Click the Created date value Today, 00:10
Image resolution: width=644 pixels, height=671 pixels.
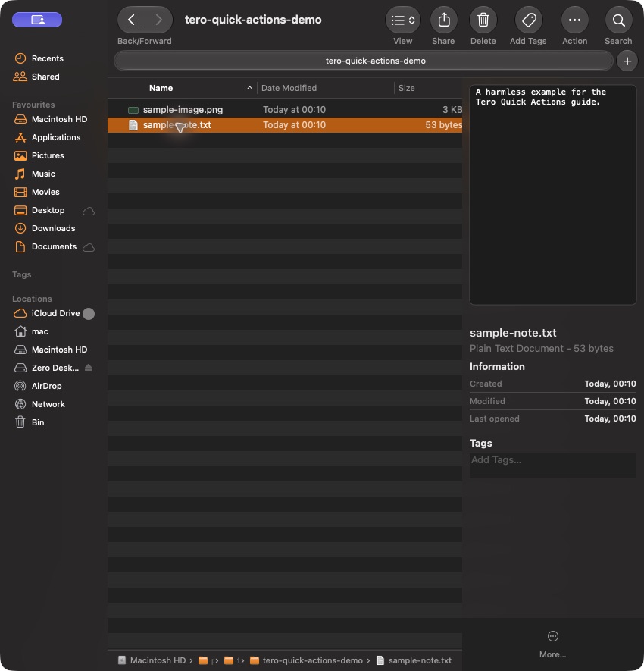pos(610,384)
